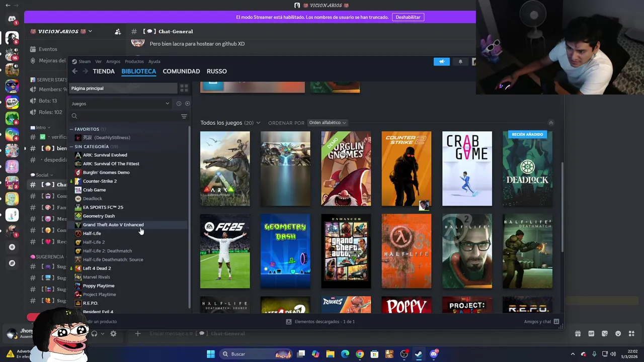The image size is (644, 362).
Task: Open VICIONARIOS server dropdown in Discord
Action: coord(61,31)
